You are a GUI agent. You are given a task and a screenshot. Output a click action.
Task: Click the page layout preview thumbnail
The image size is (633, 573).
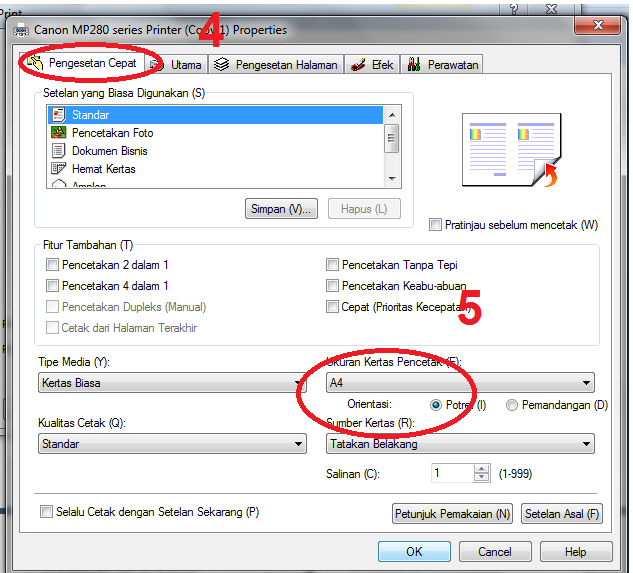[511, 150]
